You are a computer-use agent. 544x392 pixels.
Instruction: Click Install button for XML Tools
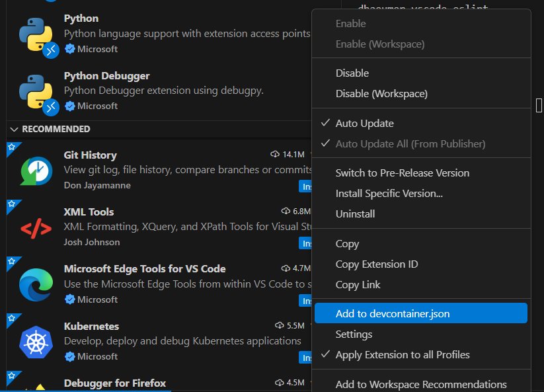point(305,243)
